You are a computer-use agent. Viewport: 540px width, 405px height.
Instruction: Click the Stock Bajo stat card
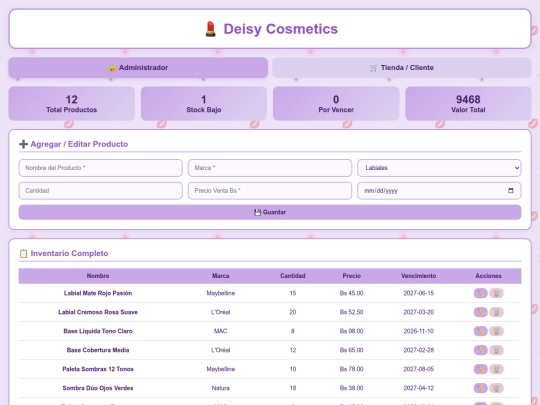[x=204, y=103]
